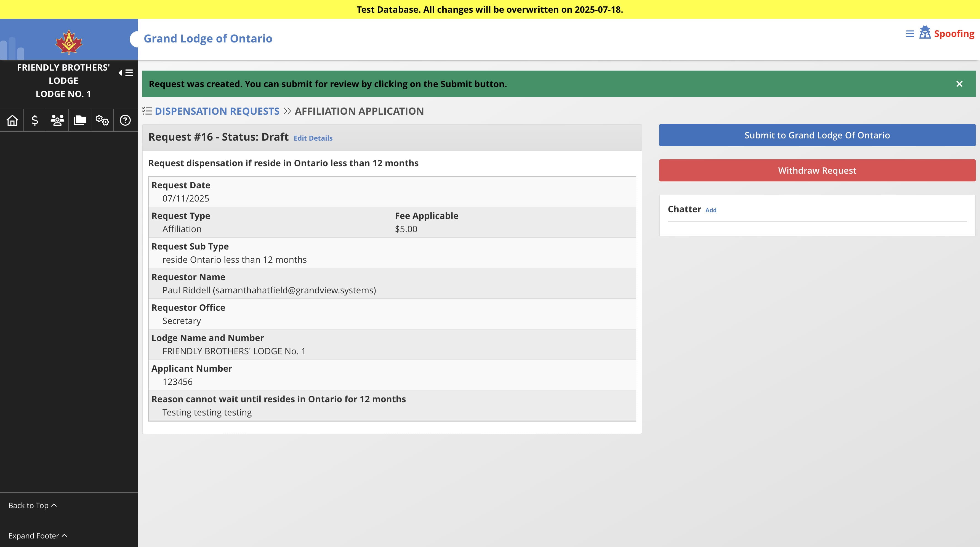Viewport: 980px width, 547px height.
Task: Select the Fee Applicable $5.00 value
Action: (406, 229)
